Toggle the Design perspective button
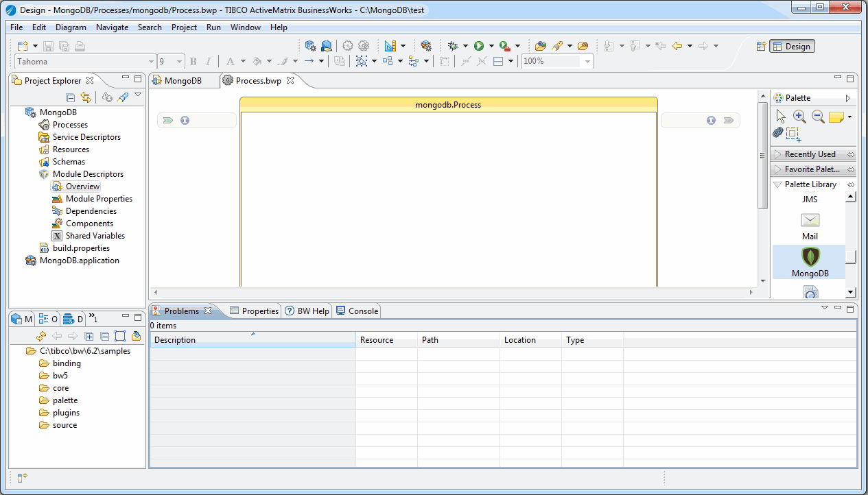868x495 pixels. point(792,47)
